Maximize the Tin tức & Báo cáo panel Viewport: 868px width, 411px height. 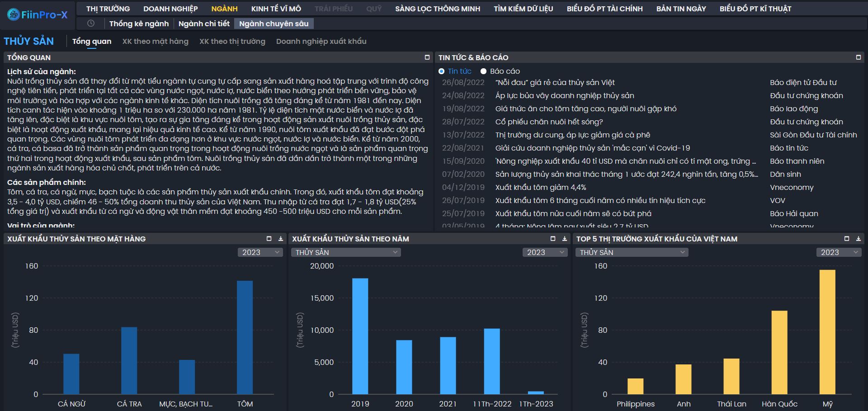point(858,57)
